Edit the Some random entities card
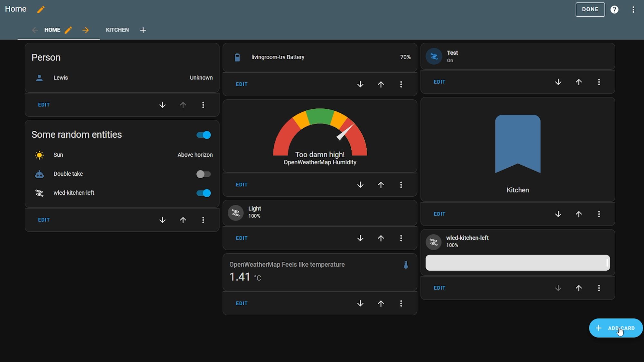The width and height of the screenshot is (644, 362). (44, 220)
